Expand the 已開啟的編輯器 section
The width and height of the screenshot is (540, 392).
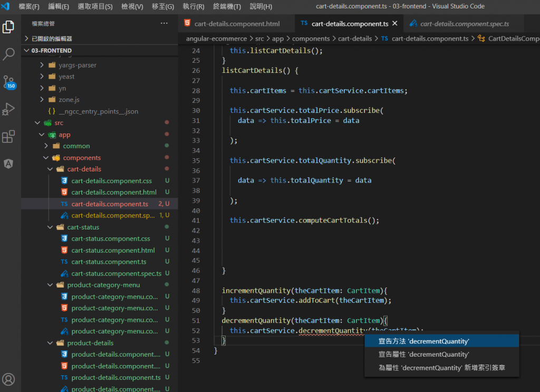pos(52,39)
